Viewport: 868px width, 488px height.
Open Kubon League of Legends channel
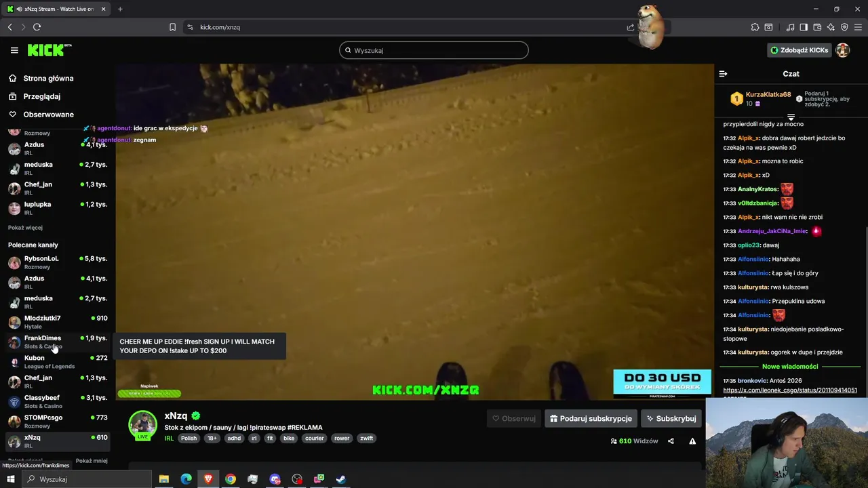[x=57, y=362]
